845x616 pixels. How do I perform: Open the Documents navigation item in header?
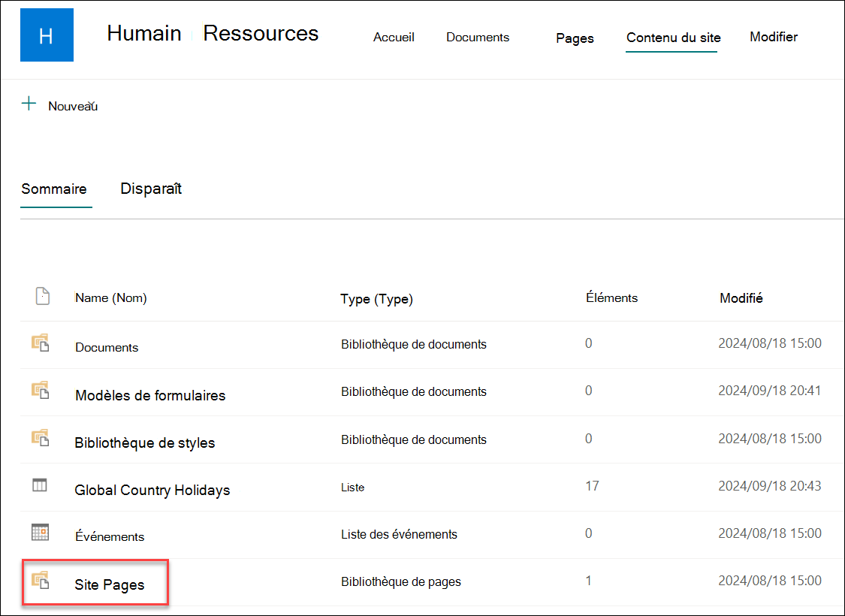[478, 38]
